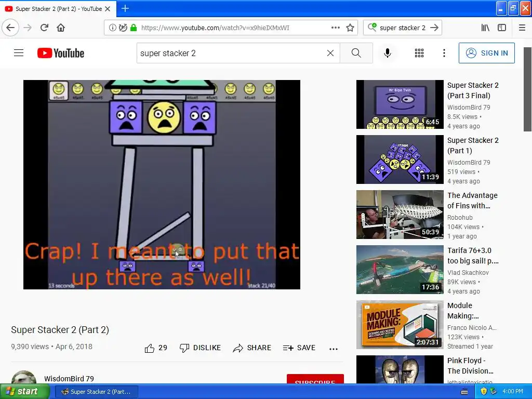The image size is (532, 399).
Task: Click the security shield tray icon
Action: [484, 392]
